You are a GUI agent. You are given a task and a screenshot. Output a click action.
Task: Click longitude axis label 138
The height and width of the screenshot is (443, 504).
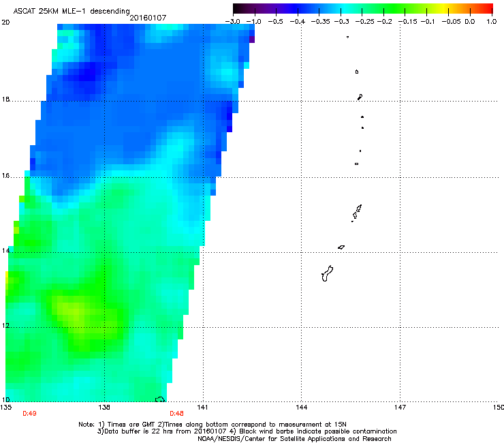click(104, 408)
